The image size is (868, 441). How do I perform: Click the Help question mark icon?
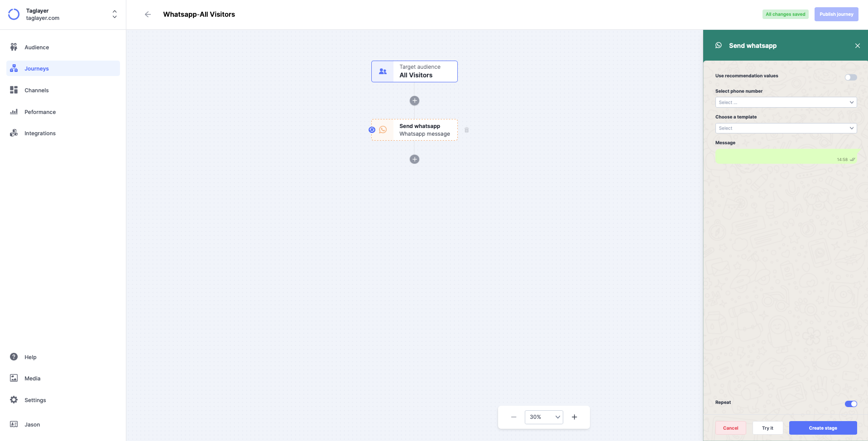pyautogui.click(x=14, y=357)
